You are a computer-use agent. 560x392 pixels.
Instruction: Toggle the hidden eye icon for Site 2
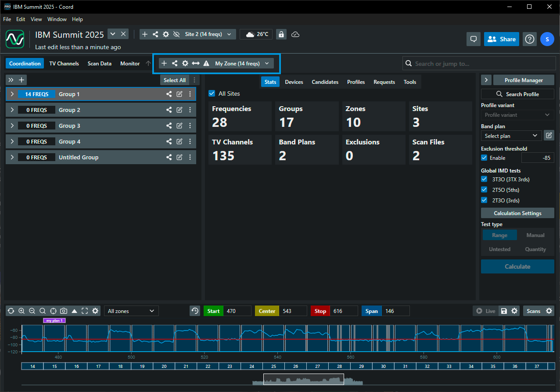pos(176,34)
